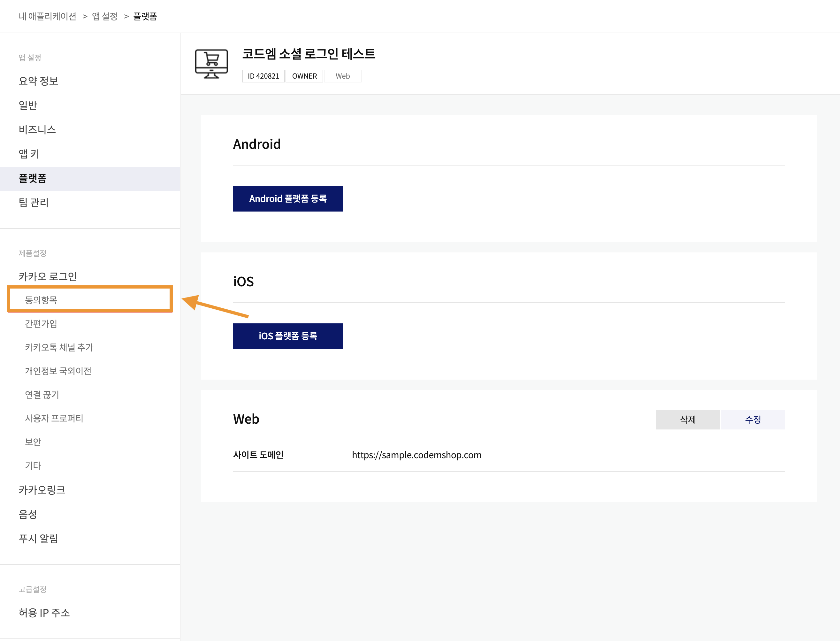
Task: Open 요약 정보 in sidebar
Action: click(38, 81)
